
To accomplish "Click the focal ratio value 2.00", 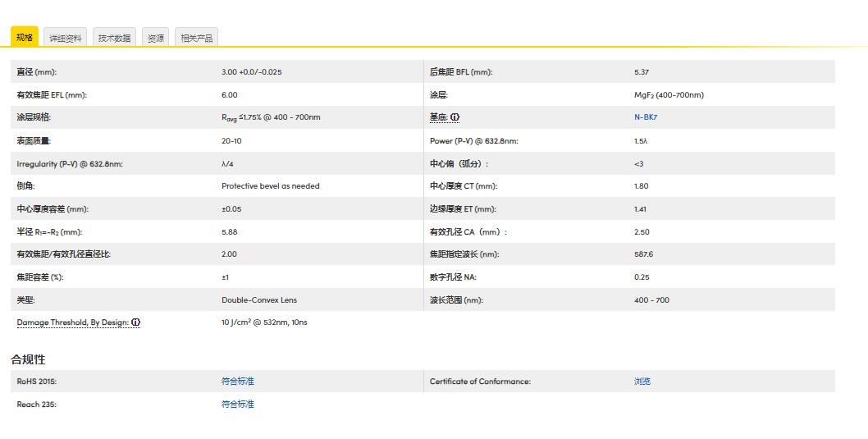I will coord(229,254).
